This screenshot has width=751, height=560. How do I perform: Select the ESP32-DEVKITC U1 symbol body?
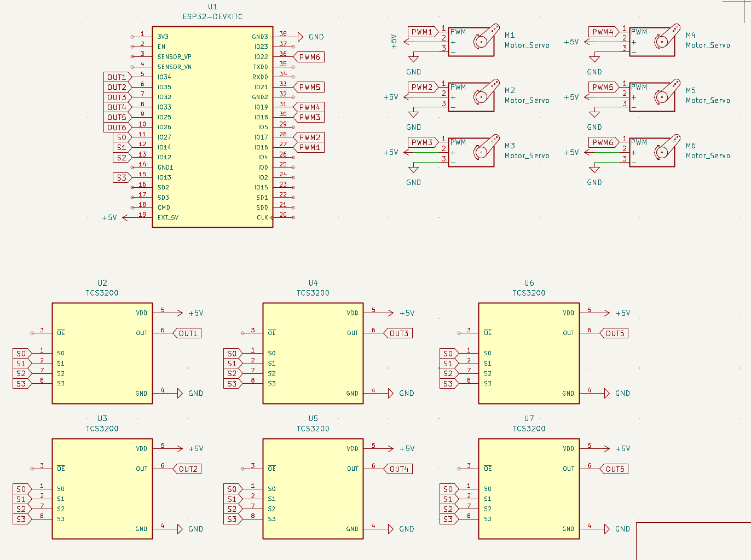click(x=212, y=126)
